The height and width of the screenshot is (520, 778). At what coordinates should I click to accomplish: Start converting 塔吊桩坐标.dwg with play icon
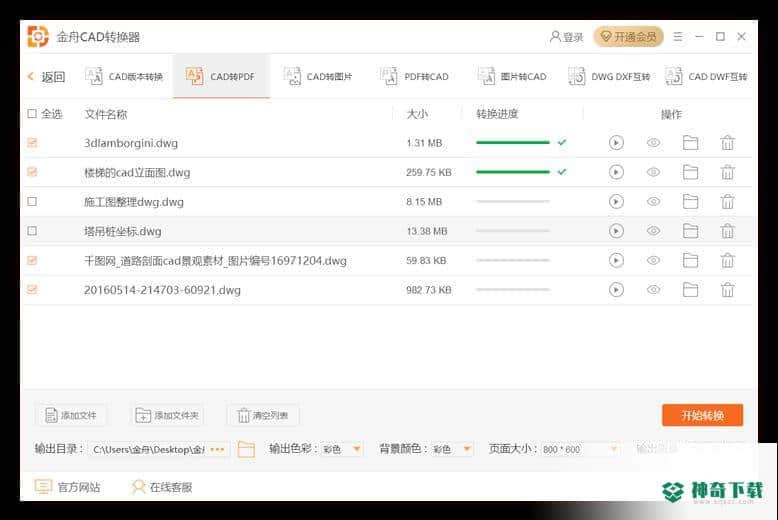point(616,231)
